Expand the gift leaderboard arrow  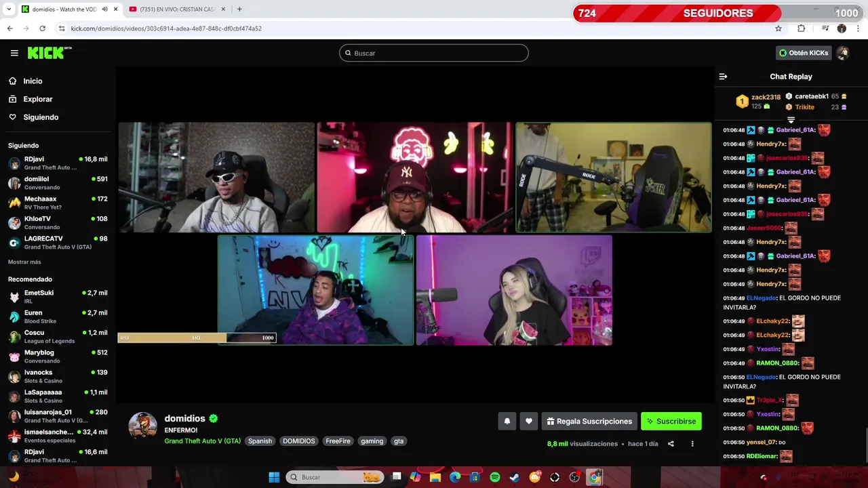pos(791,120)
